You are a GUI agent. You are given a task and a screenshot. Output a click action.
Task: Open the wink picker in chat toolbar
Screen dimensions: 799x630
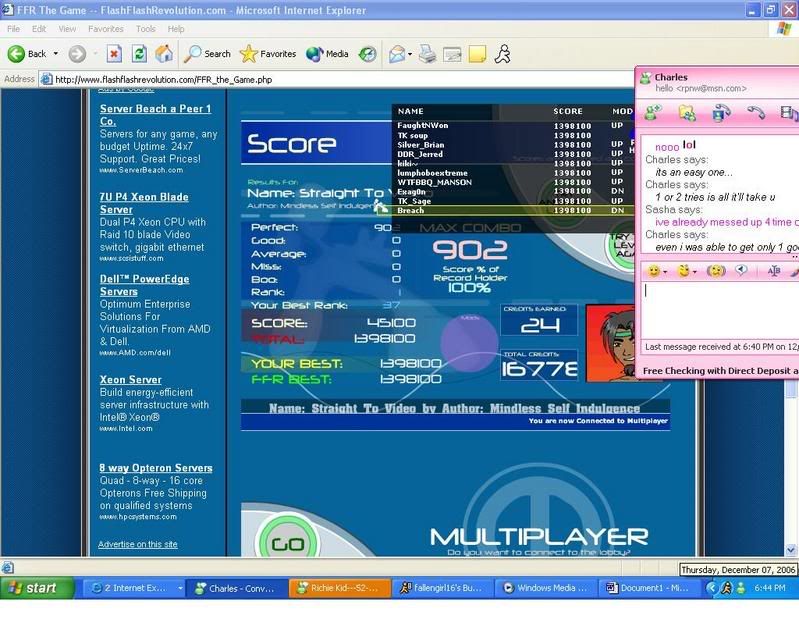(x=684, y=271)
